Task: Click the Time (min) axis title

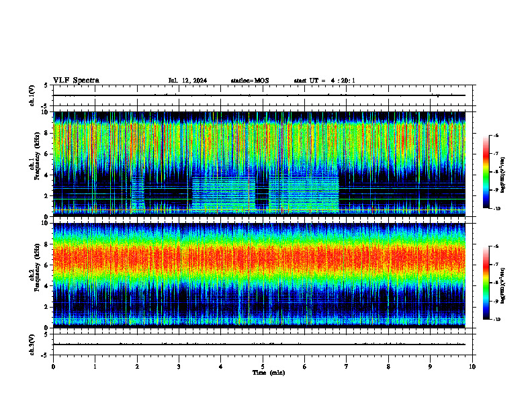Action: click(269, 373)
